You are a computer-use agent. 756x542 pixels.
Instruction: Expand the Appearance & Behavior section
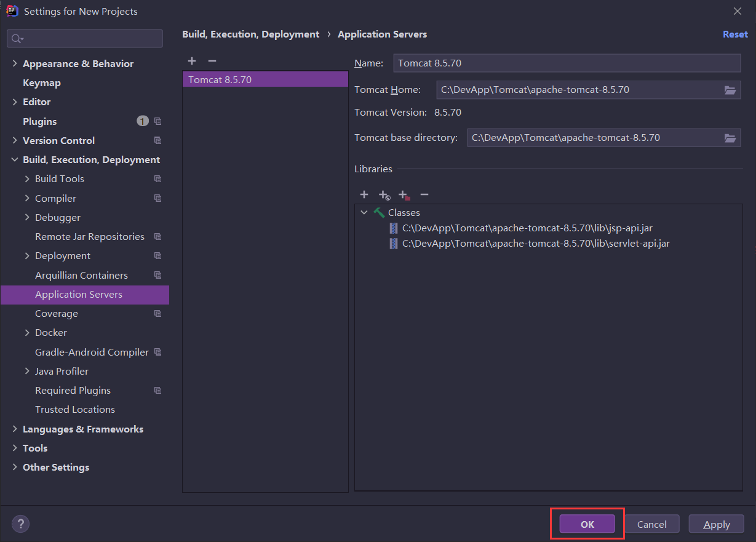(x=15, y=64)
